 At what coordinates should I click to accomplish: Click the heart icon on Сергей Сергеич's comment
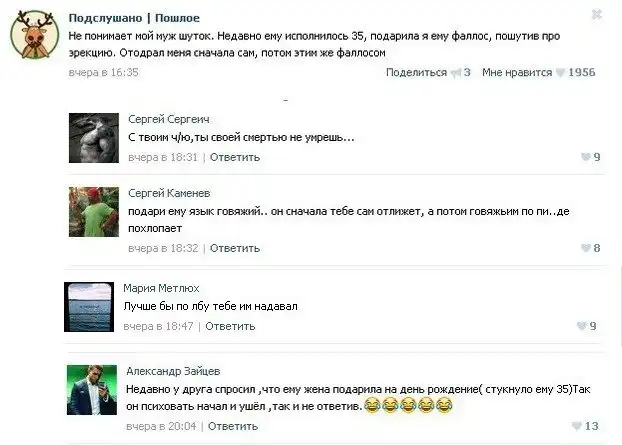coord(586,157)
